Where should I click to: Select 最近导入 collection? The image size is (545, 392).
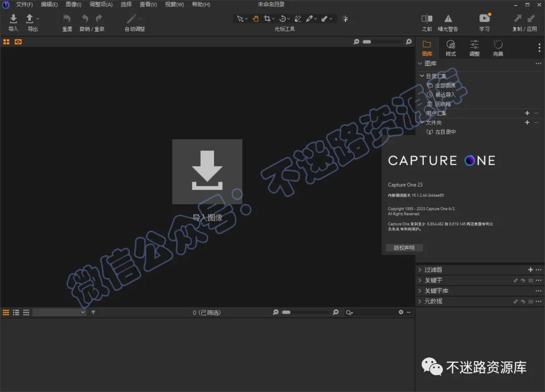pos(445,94)
